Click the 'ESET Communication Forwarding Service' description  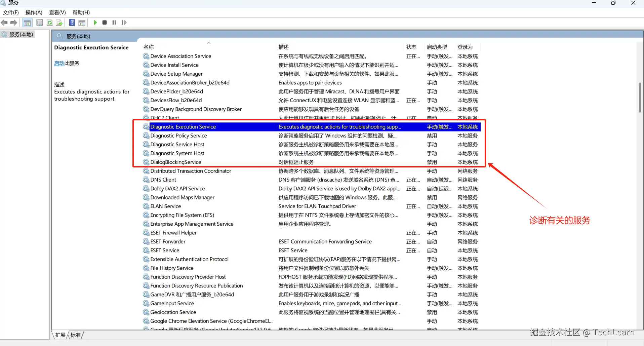325,241
